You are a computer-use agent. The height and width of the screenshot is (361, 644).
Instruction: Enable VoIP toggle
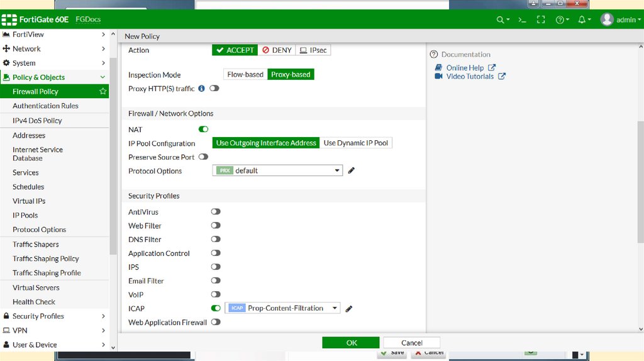(x=216, y=294)
